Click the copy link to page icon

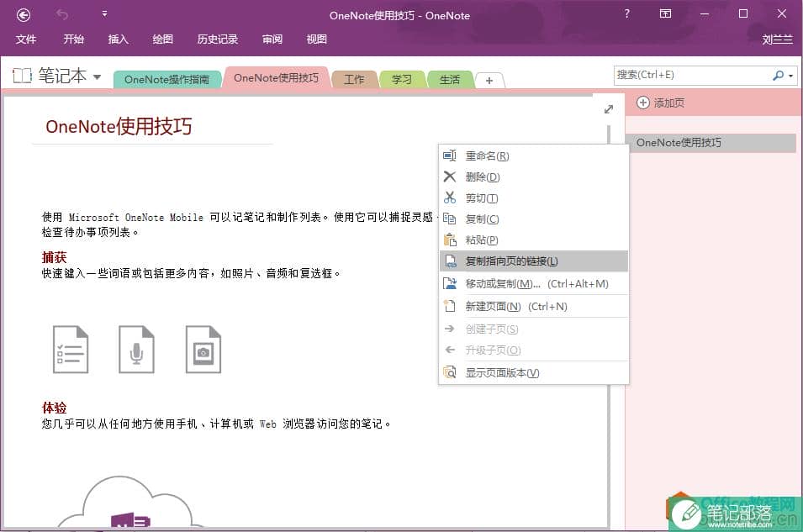click(450, 261)
